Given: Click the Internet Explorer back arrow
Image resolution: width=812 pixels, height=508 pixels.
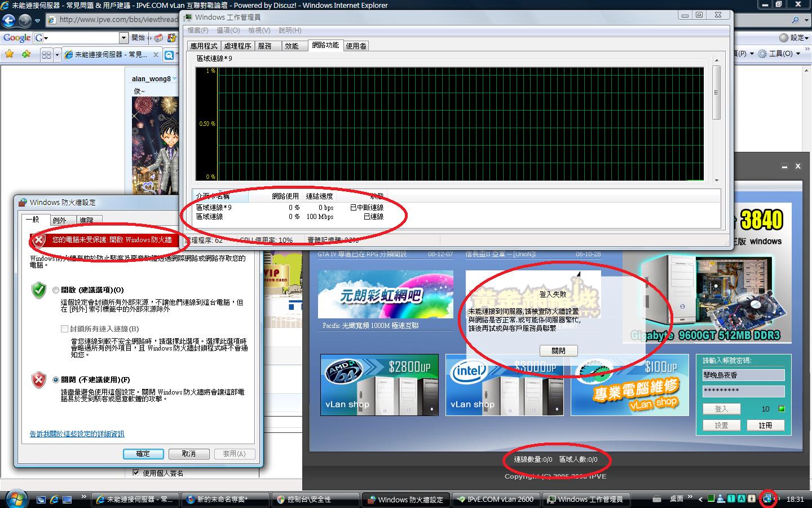Looking at the screenshot, I should click(x=8, y=21).
